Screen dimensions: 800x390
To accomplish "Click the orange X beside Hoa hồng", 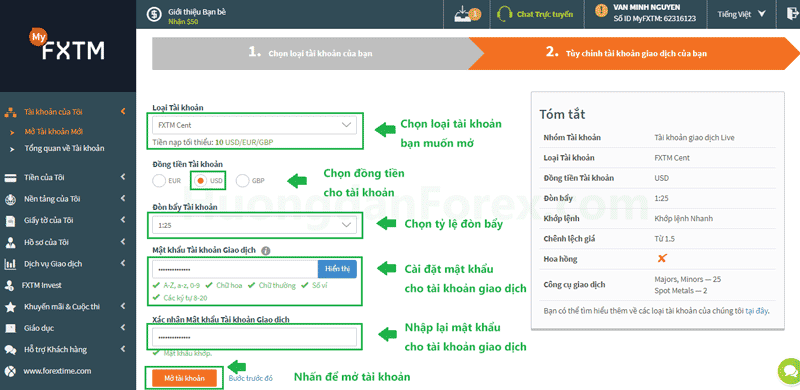I will pos(662,259).
